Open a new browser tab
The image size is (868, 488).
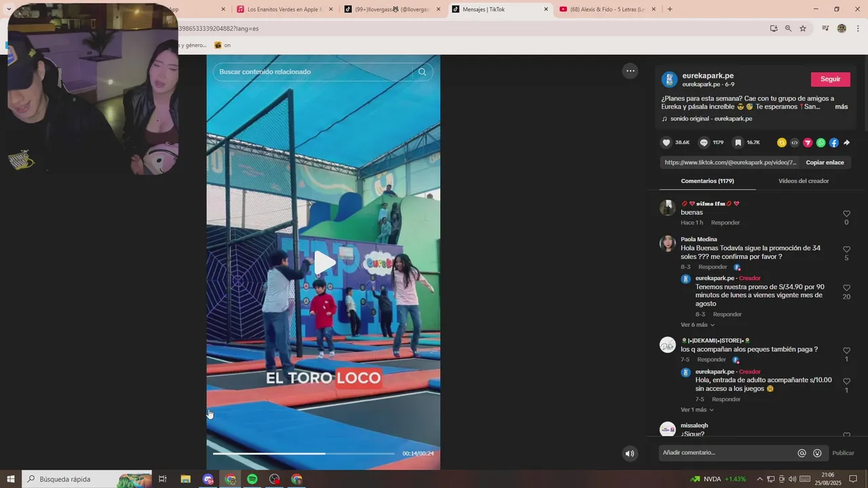[x=670, y=9]
